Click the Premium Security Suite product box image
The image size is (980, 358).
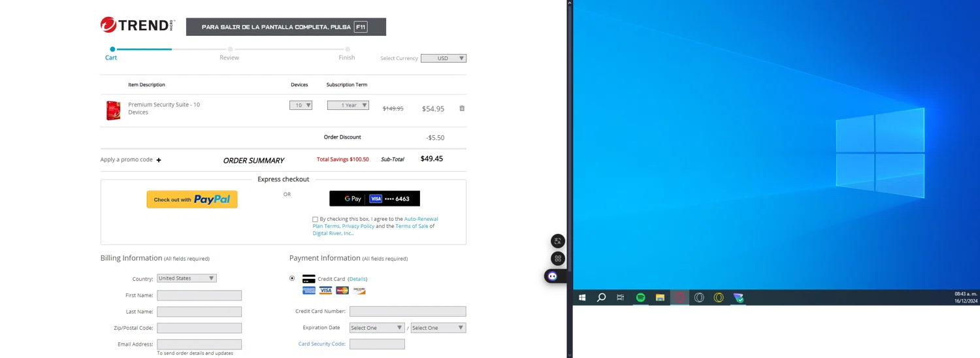114,110
